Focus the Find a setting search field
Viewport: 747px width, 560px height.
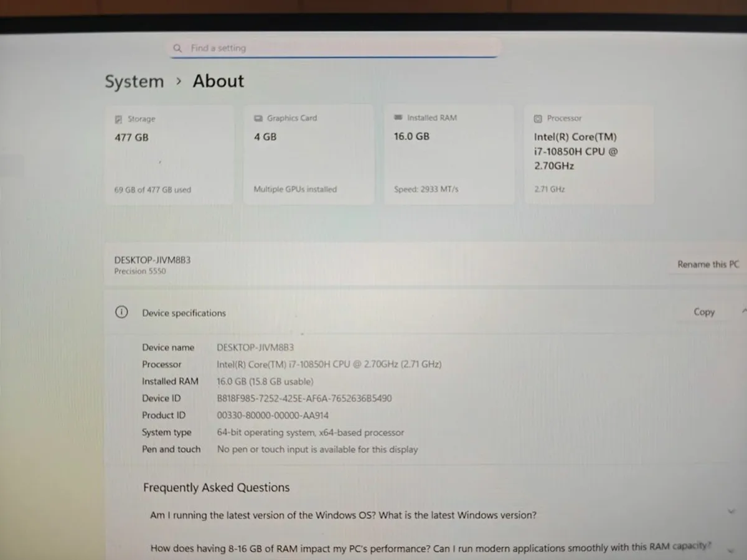coord(336,48)
